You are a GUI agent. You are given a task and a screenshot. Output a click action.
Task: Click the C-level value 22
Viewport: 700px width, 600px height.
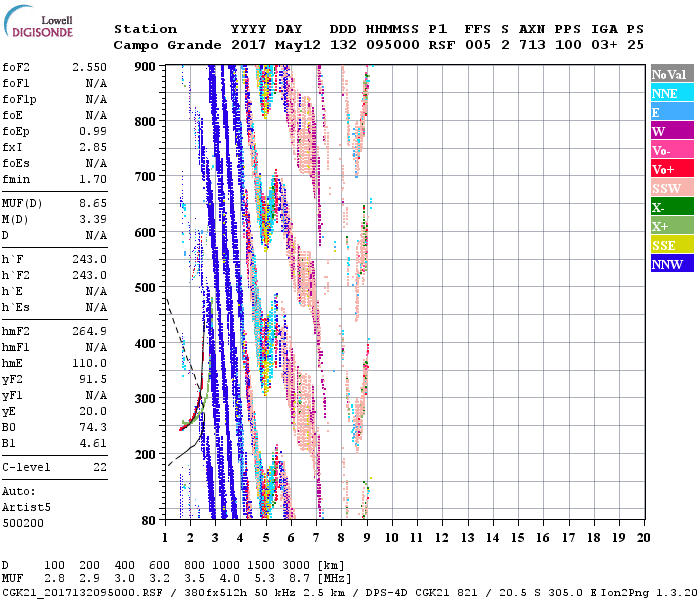coord(100,467)
